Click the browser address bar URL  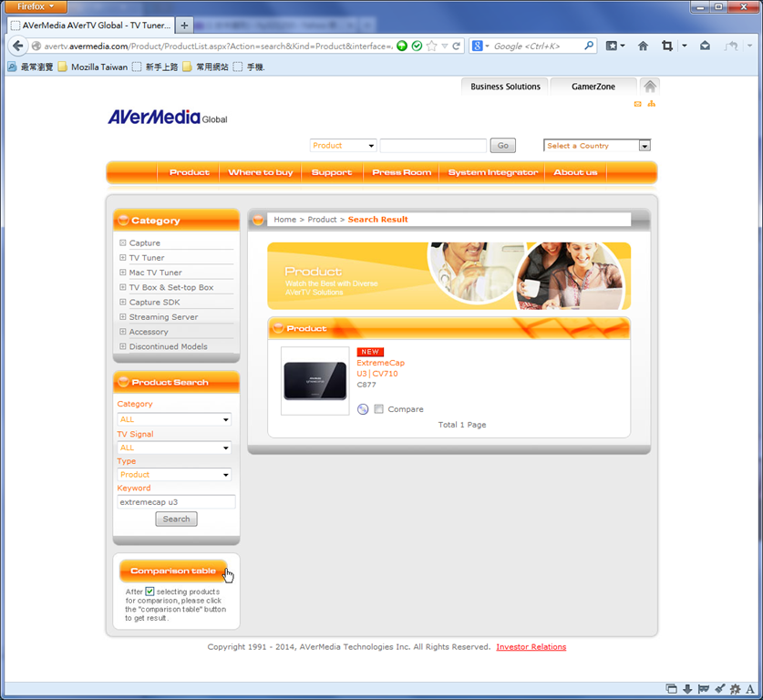(x=218, y=46)
